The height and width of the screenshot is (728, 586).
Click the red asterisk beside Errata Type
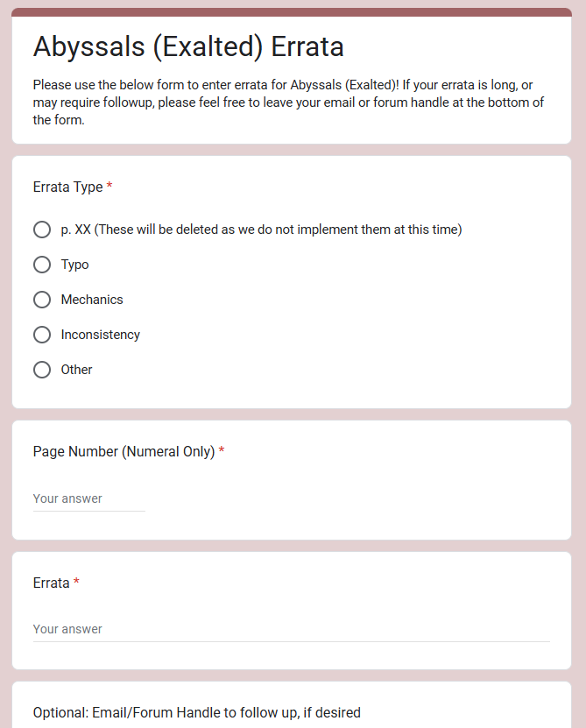[x=109, y=187]
